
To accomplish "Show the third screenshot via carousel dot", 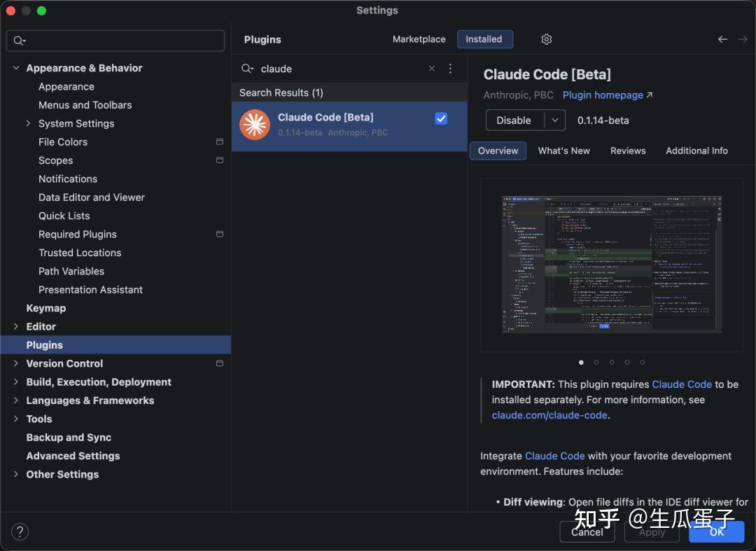I will tap(612, 362).
